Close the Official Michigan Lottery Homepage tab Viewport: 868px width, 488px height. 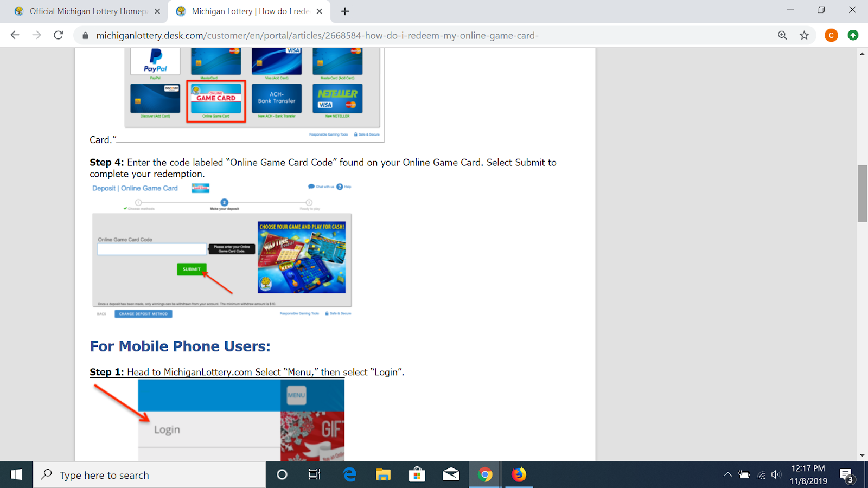pyautogui.click(x=157, y=11)
